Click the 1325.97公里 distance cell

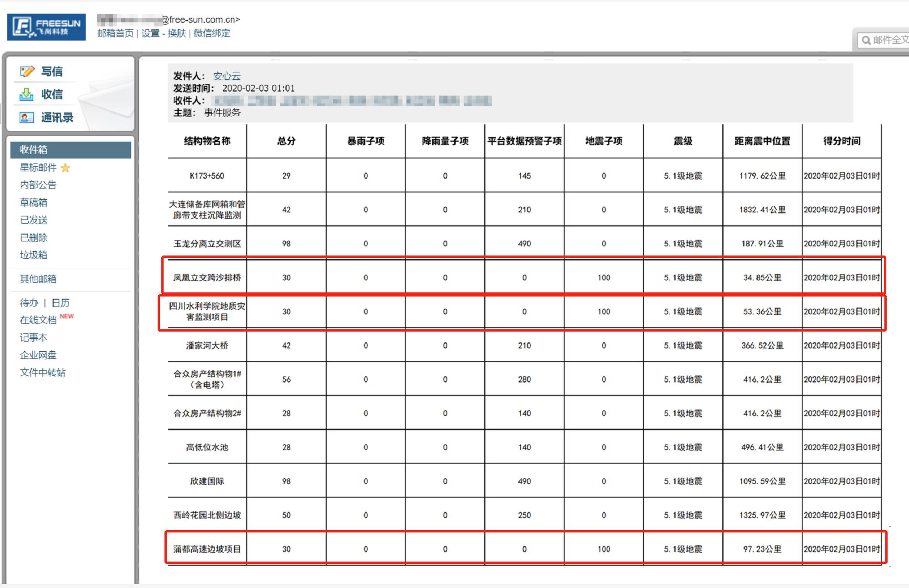pos(762,515)
